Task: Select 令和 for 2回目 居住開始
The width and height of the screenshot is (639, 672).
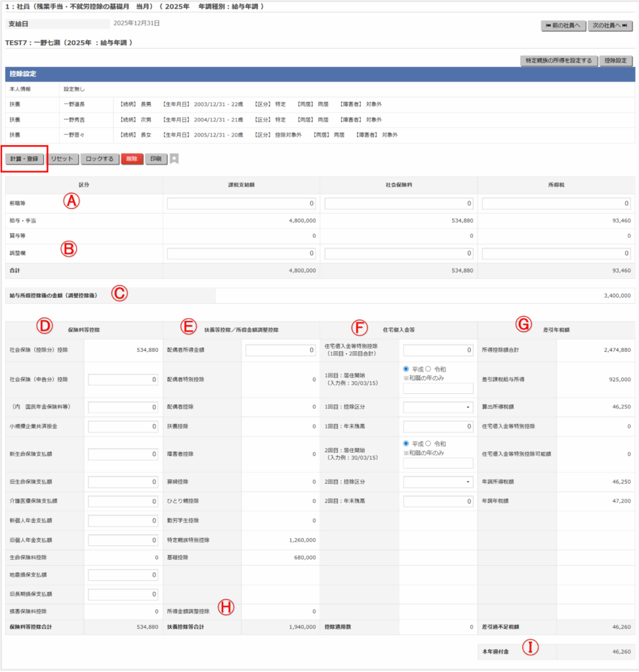Action: (429, 443)
